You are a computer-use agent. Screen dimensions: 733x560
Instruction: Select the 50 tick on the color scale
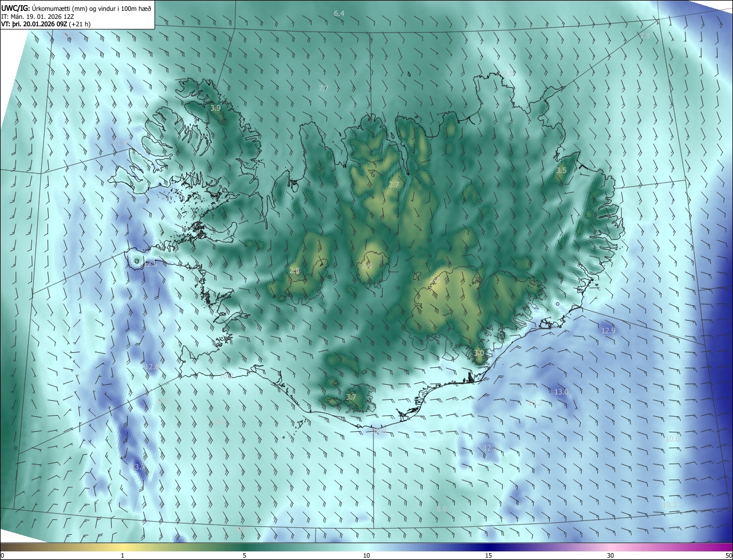[728, 555]
